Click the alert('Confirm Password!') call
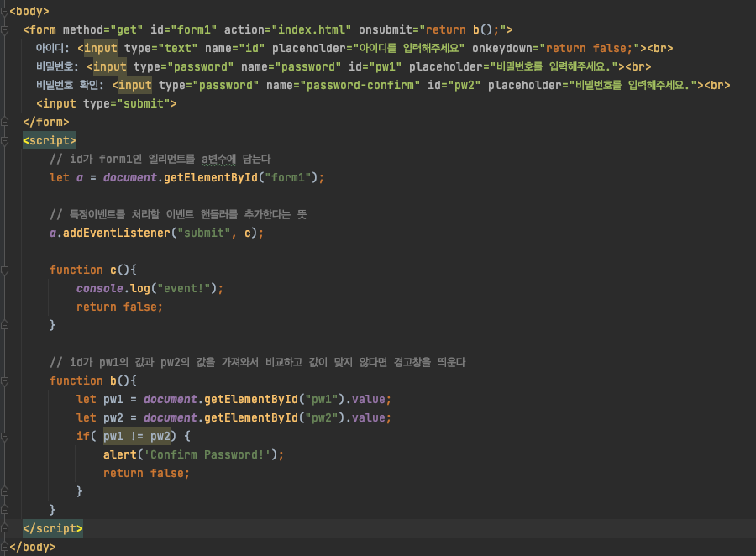This screenshot has width=756, height=556. 193,454
